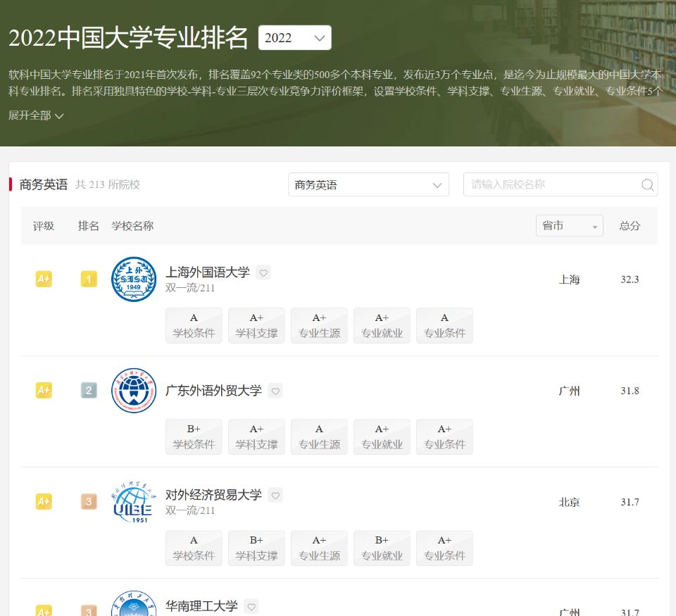Image resolution: width=676 pixels, height=616 pixels.
Task: Click 双一流/211 tag under 上海外国语大学
Action: click(x=189, y=288)
